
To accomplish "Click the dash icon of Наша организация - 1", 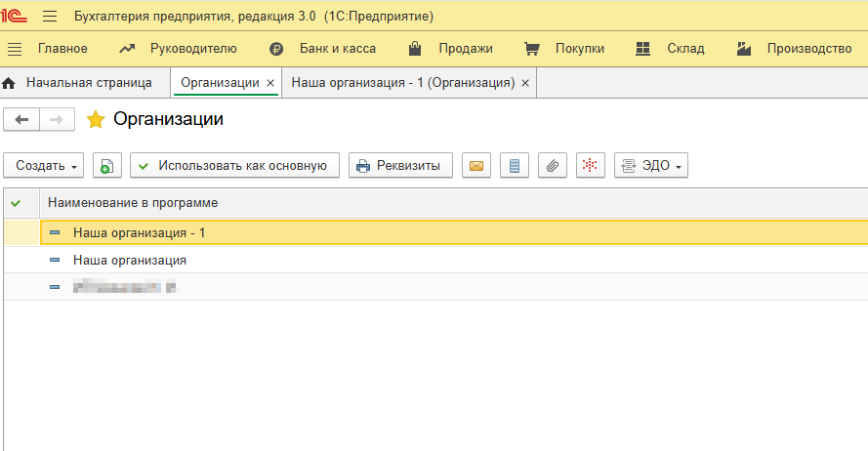I will (x=55, y=232).
